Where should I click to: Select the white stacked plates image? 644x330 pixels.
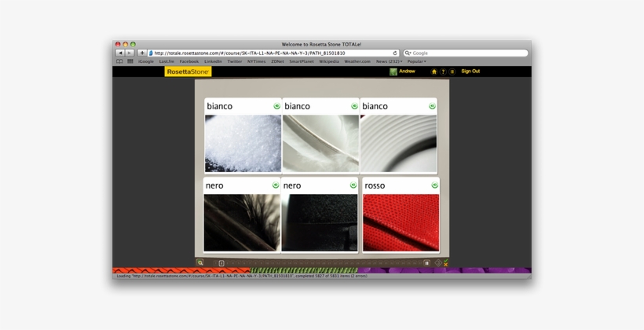tap(398, 144)
